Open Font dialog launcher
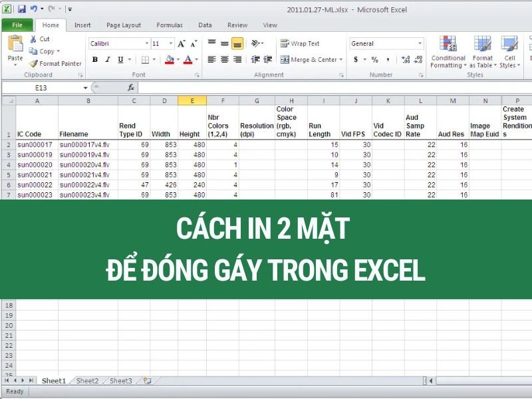 tap(197, 75)
